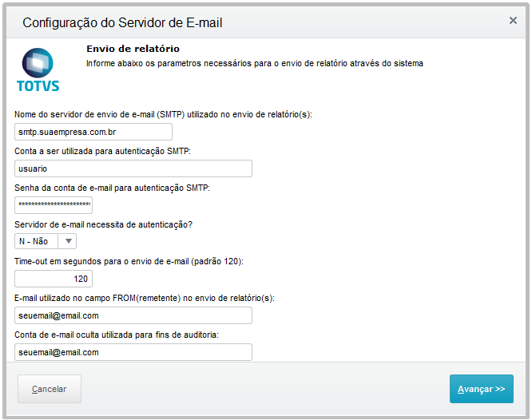Screen dimensions: 532x420
Task: Click the 'Senha da conta de e-mail' label
Action: (112, 188)
